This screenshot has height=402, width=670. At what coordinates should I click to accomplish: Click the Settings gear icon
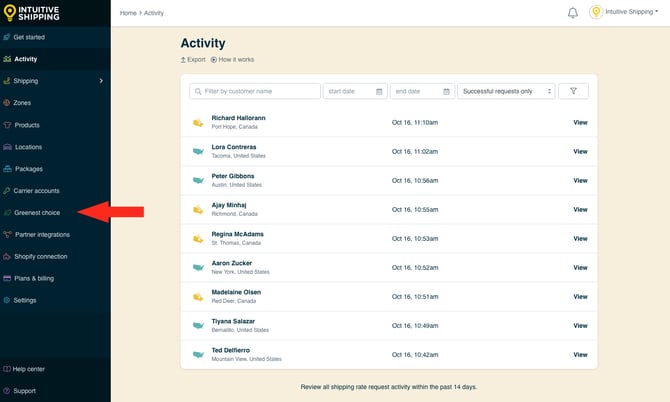[x=7, y=300]
